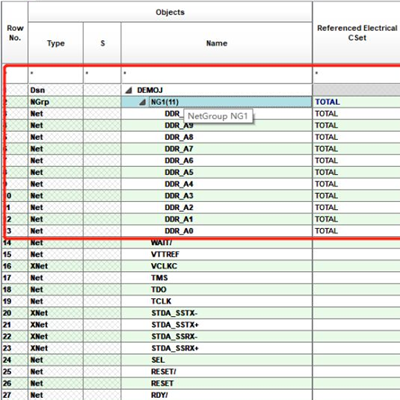The height and width of the screenshot is (400, 400).
Task: Click TOTAL CSet cell in DDR_A0 row
Action: click(x=356, y=231)
